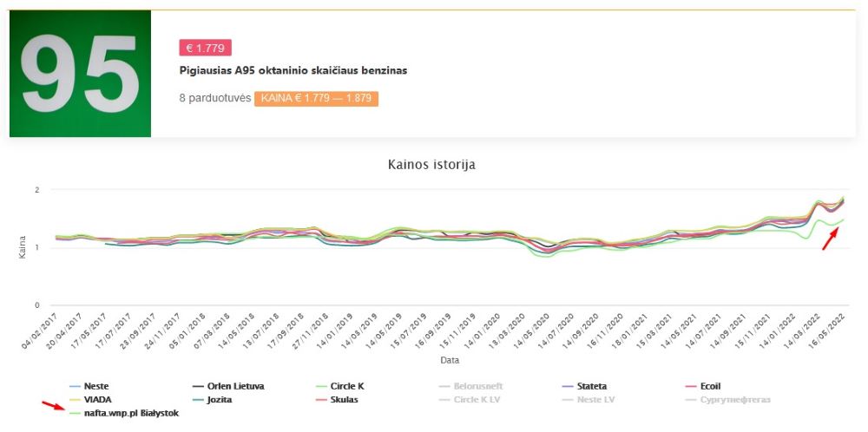The width and height of the screenshot is (868, 432).
Task: Toggle the Ecoil legend item
Action: pos(704,386)
